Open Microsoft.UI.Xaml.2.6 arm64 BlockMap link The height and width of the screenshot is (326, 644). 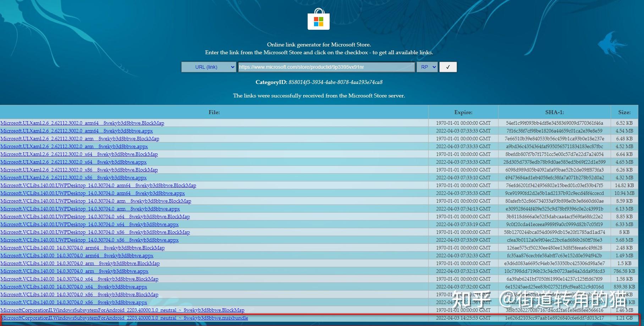tap(82, 123)
